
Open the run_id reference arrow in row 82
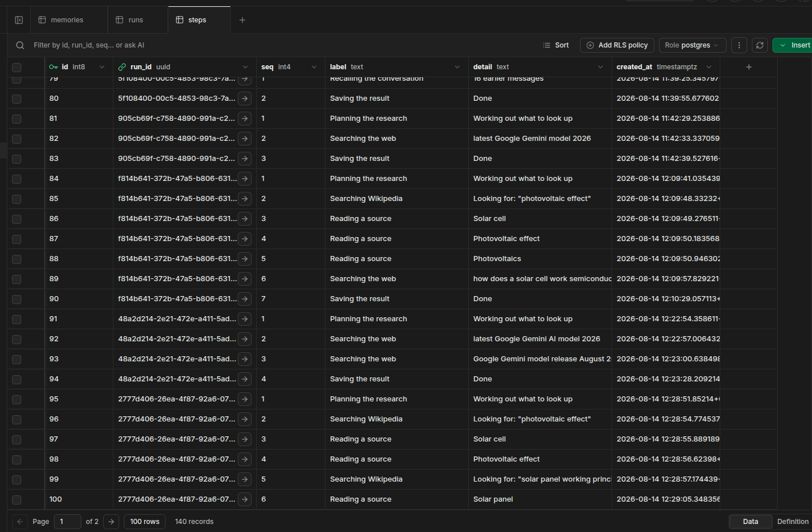click(x=245, y=139)
